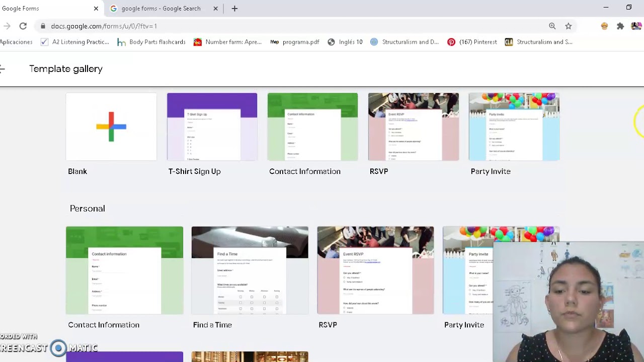Open Personal section RSVP template thumbnail
This screenshot has width=644, height=362.
(x=375, y=270)
